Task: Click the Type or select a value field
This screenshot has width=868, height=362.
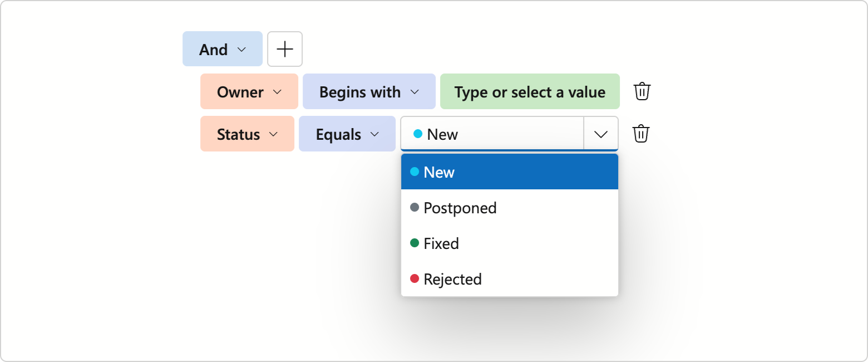Action: coord(530,91)
